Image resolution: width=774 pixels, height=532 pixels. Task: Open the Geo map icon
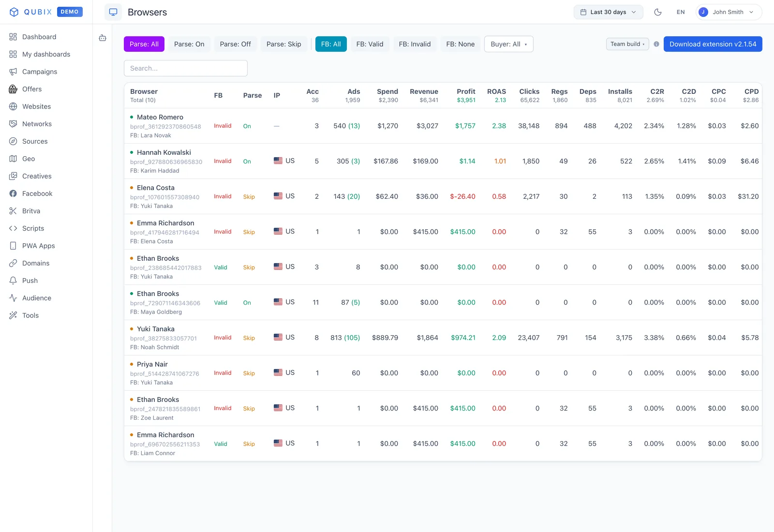(x=13, y=159)
